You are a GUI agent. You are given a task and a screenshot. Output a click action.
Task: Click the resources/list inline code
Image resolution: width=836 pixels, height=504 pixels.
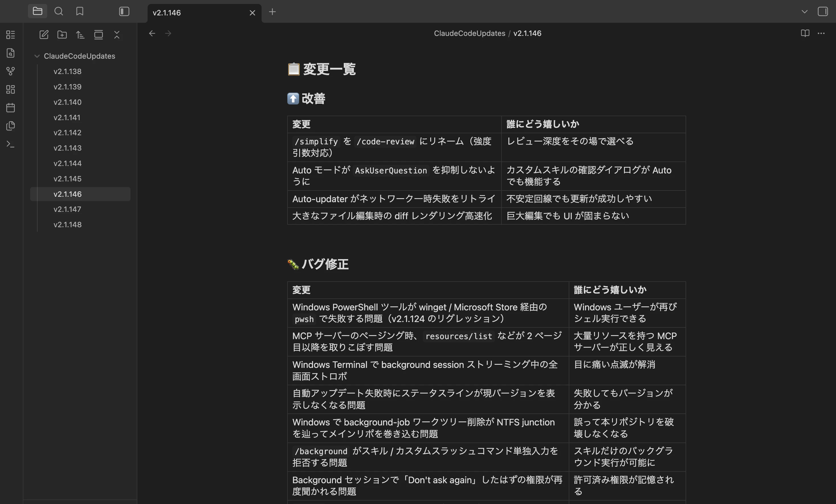click(x=459, y=336)
